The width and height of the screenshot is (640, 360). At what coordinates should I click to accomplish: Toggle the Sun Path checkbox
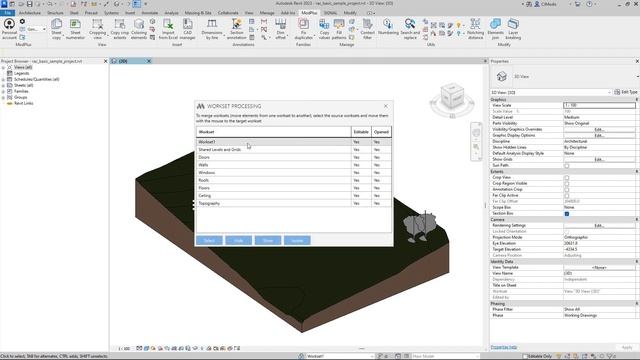point(567,165)
